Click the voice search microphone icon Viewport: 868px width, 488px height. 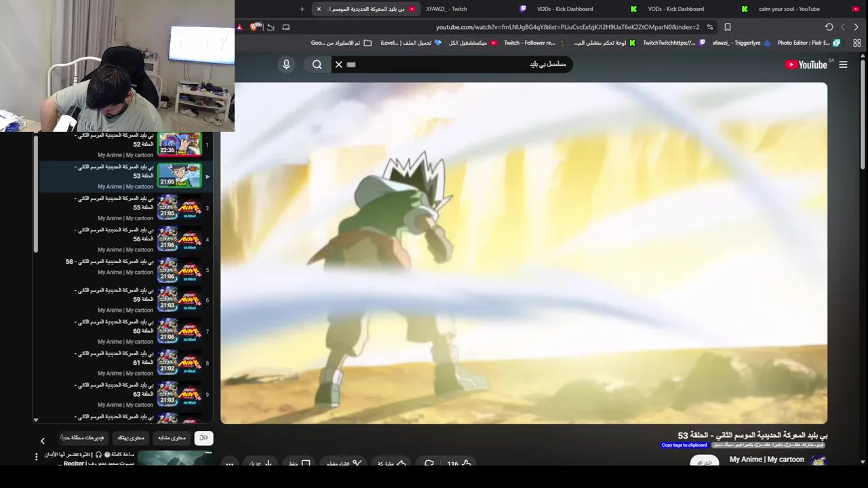tap(286, 64)
